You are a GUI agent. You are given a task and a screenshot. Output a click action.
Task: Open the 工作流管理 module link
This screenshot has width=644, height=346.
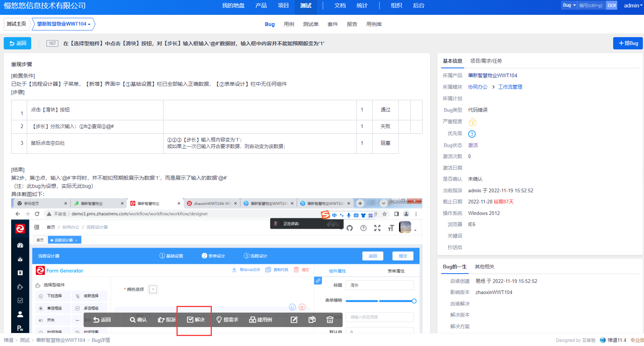click(x=510, y=87)
